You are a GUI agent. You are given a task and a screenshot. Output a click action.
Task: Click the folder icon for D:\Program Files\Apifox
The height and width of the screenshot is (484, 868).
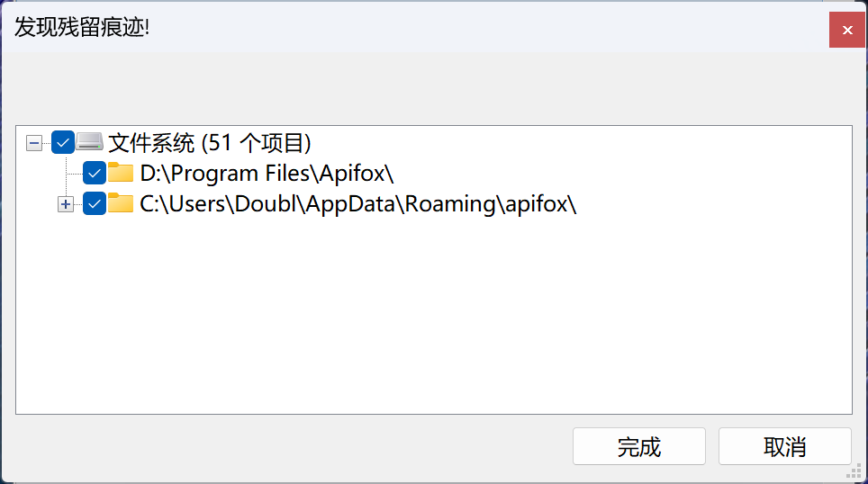point(121,172)
